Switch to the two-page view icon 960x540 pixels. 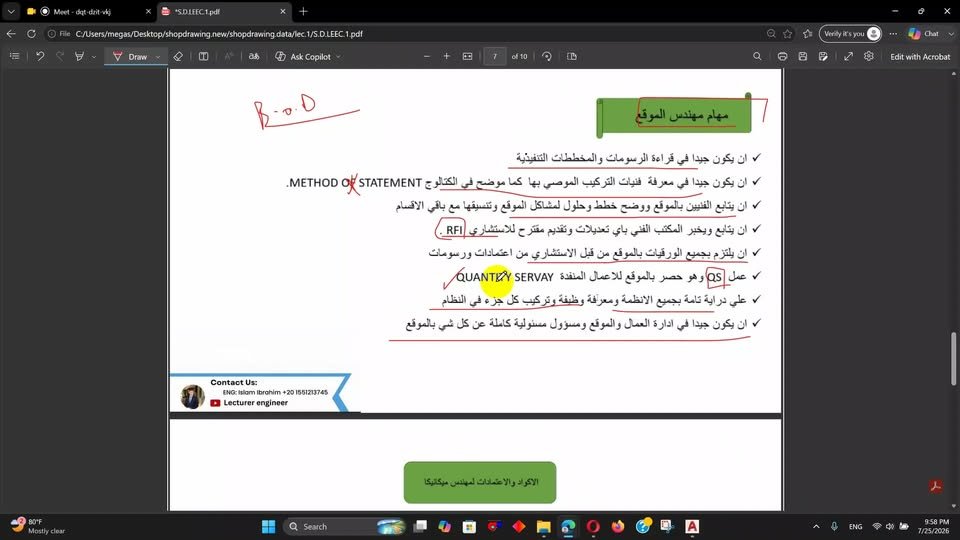click(x=572, y=56)
